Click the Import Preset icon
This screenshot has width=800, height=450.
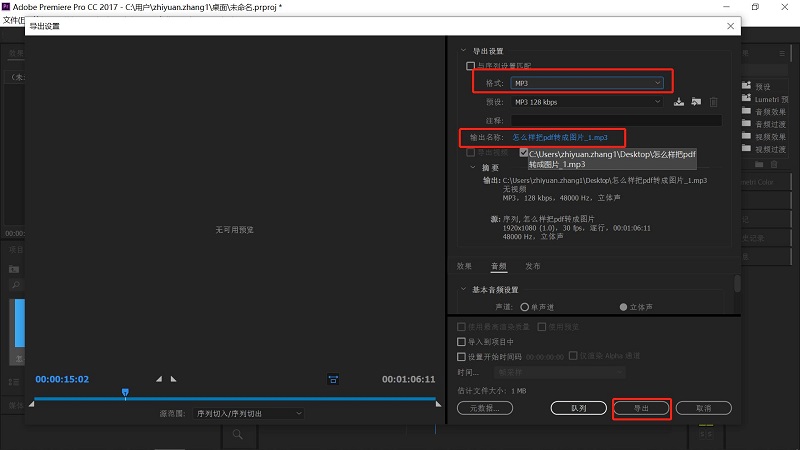696,102
